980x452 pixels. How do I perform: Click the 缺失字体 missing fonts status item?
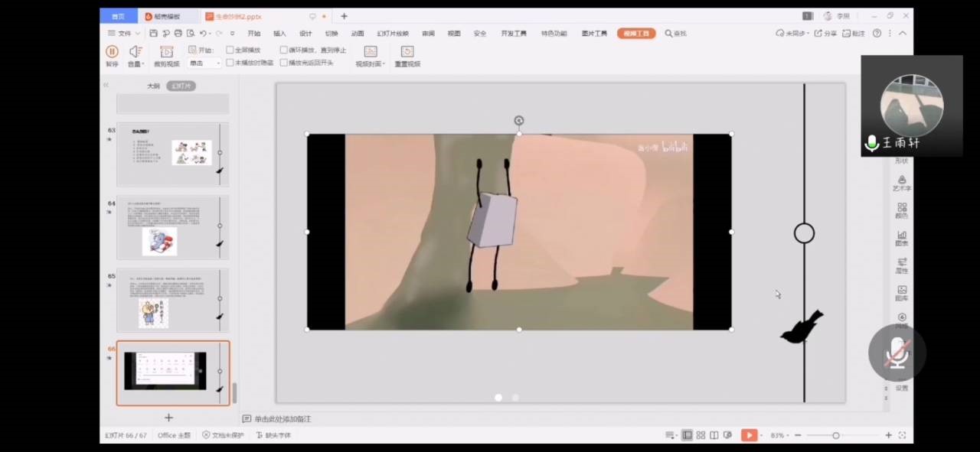(x=273, y=435)
